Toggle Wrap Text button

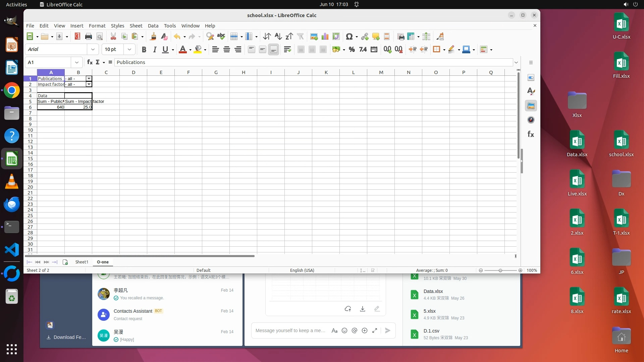(x=287, y=50)
